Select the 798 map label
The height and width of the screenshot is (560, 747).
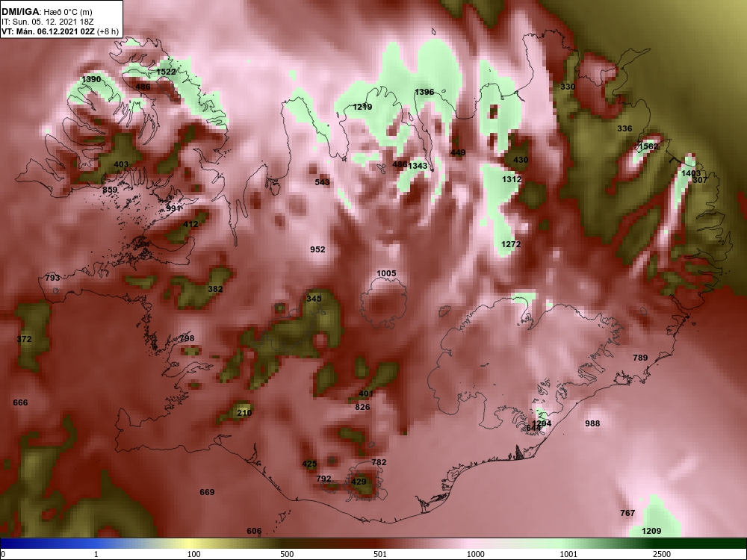[x=187, y=338]
